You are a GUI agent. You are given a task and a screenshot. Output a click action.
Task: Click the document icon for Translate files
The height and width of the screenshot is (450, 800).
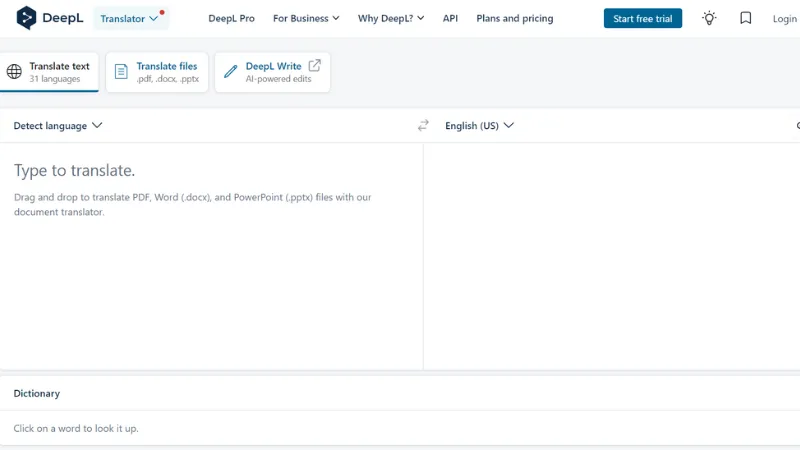[121, 72]
